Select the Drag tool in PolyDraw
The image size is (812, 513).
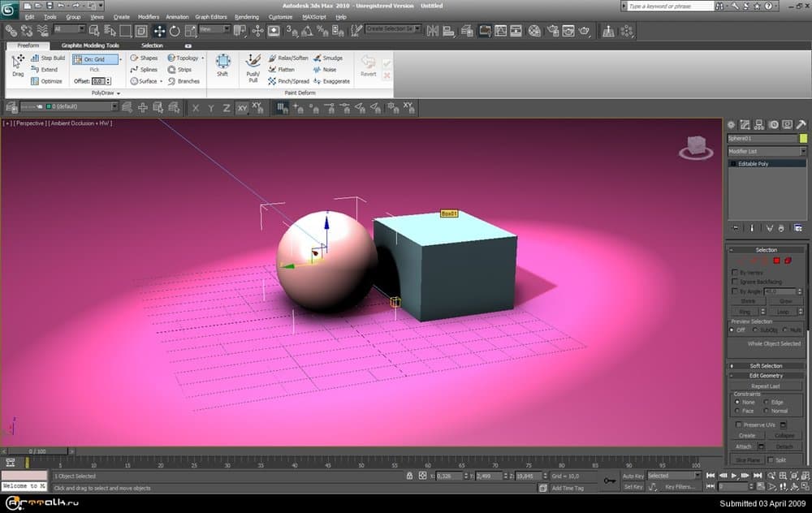[x=18, y=65]
